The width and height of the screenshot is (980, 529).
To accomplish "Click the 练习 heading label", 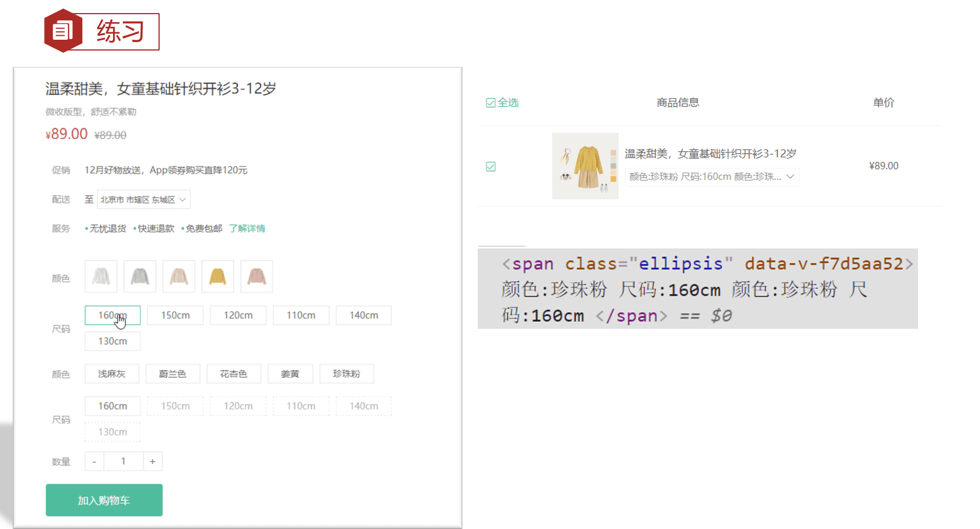I will [120, 31].
